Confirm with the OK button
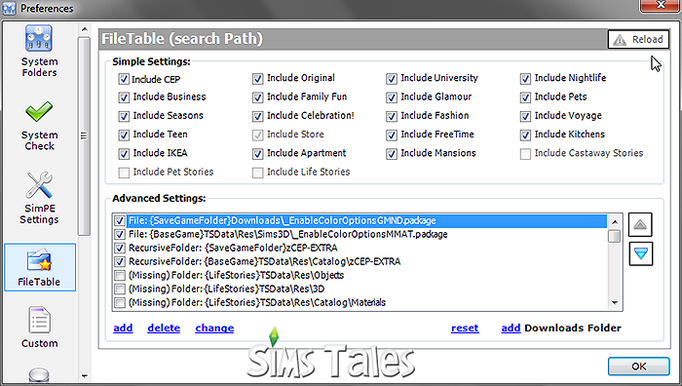Screen dimensions: 682x386 [x=639, y=366]
